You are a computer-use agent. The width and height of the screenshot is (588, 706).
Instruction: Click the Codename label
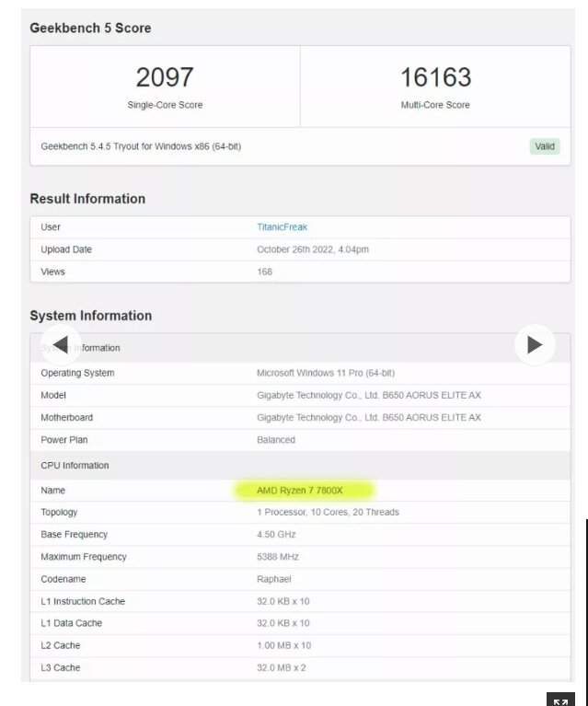point(63,579)
